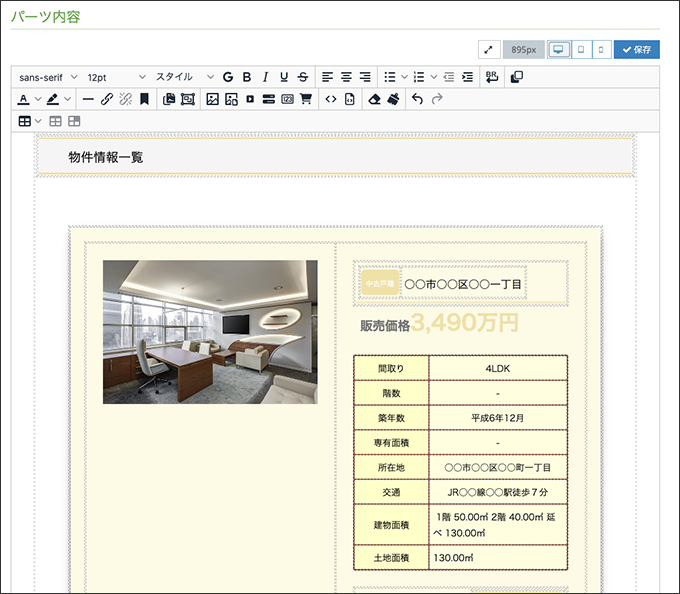Screen dimensions: 680x594
Task: Click the image with file icon
Action: pos(231,99)
